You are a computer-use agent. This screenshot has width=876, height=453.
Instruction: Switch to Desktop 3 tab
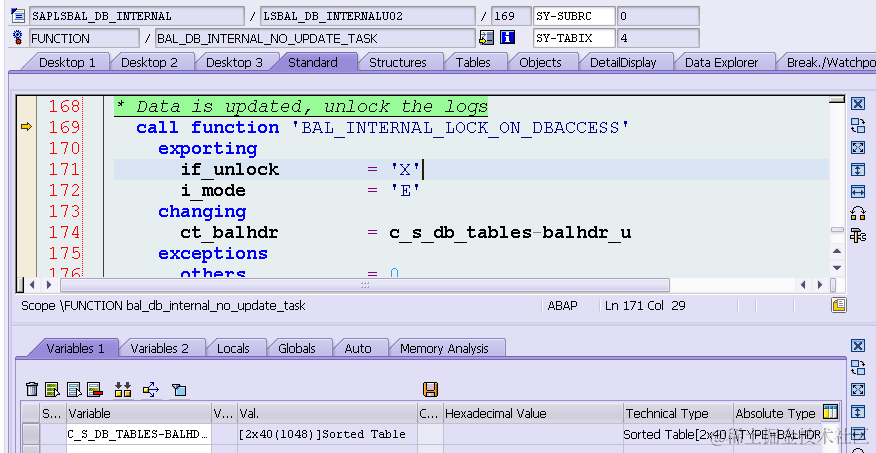pos(234,63)
